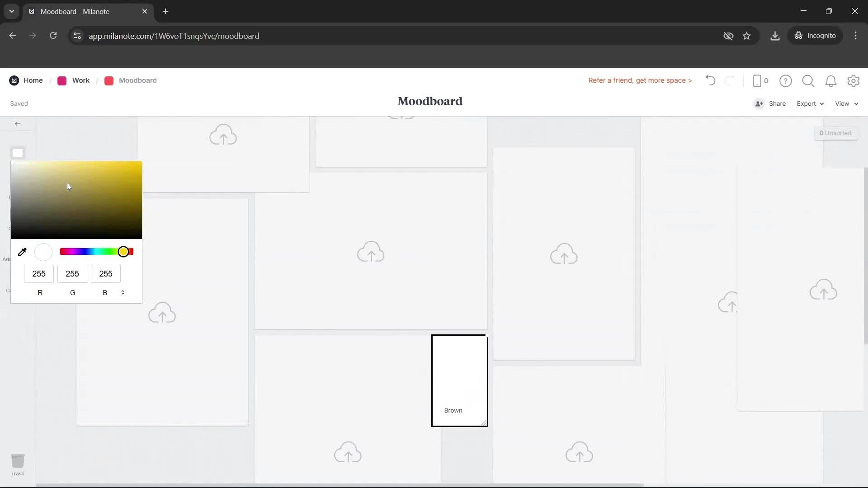The width and height of the screenshot is (868, 488).
Task: Open Milanote help
Action: pyautogui.click(x=786, y=80)
